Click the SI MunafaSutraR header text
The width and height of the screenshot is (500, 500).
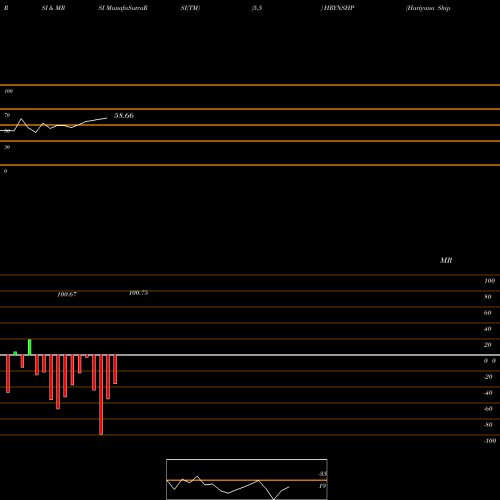pos(123,8)
